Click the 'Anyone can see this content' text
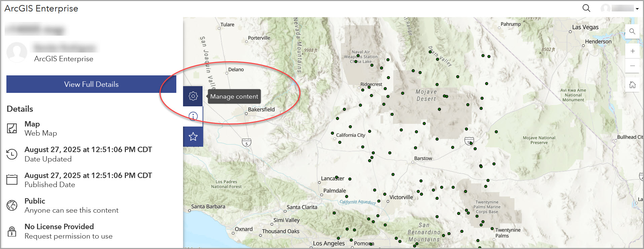644x249 pixels. click(x=72, y=210)
